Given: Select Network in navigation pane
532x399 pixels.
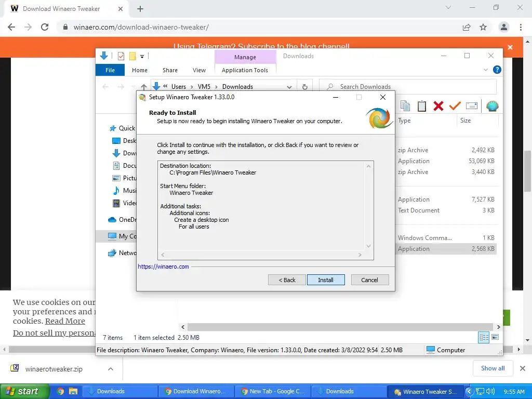Looking at the screenshot, I should coord(122,253).
